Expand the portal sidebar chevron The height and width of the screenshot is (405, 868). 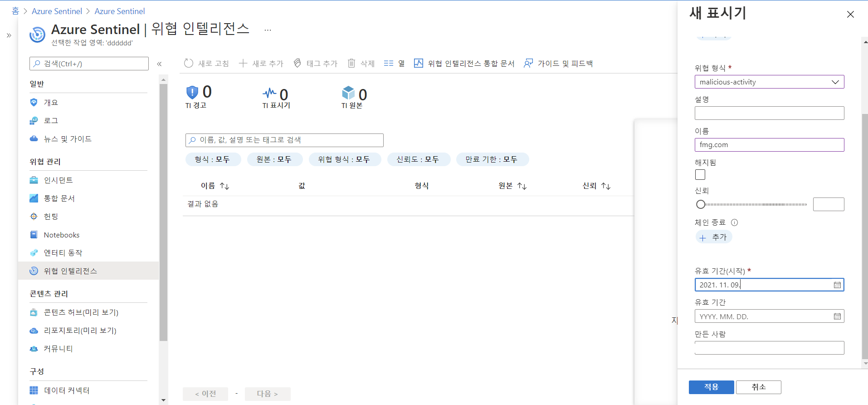click(9, 35)
